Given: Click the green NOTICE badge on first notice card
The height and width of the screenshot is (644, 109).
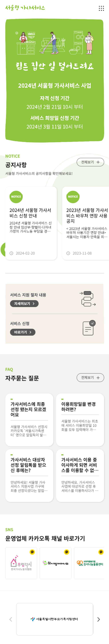Looking at the screenshot, I should [x=16, y=197].
